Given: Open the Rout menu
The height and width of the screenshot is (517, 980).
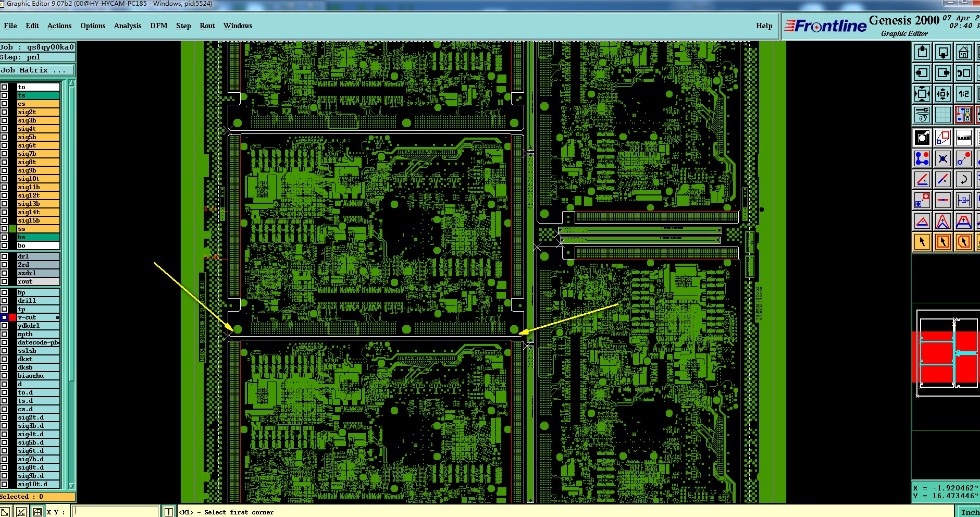Looking at the screenshot, I should pyautogui.click(x=207, y=26).
